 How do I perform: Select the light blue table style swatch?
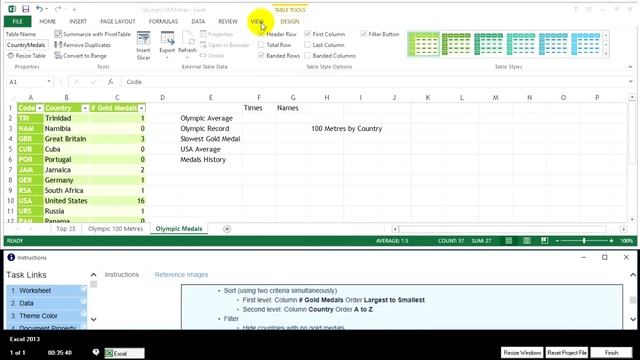point(585,44)
